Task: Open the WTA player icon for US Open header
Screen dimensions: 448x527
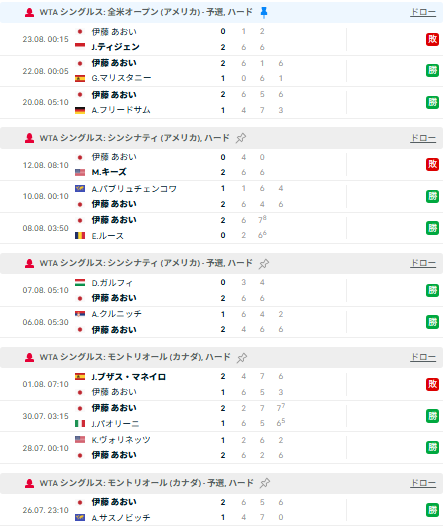Action: click(30, 12)
